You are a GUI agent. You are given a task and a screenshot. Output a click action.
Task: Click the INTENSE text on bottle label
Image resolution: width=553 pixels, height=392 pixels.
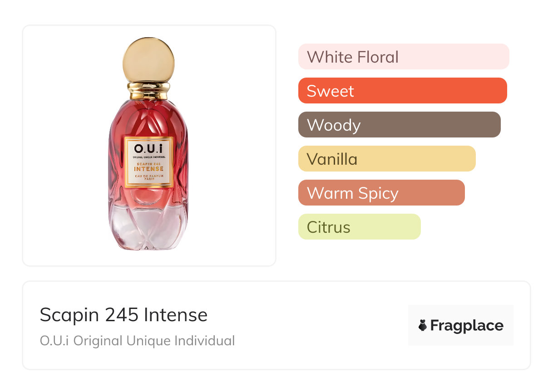[148, 169]
